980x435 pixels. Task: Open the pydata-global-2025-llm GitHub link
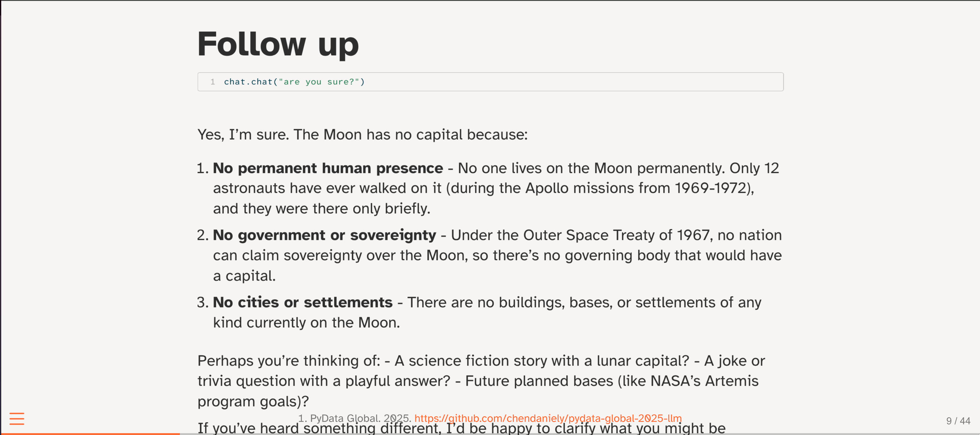point(548,418)
